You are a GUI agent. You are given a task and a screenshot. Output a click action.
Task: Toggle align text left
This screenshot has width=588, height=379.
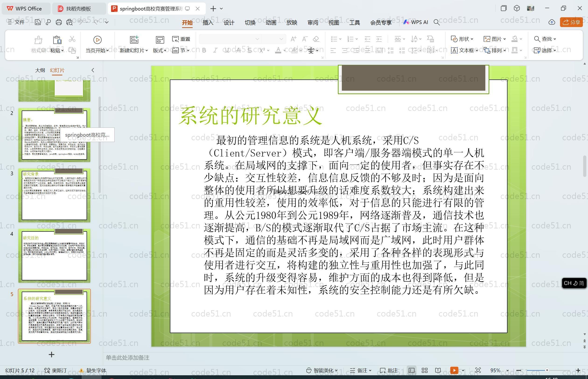click(333, 50)
